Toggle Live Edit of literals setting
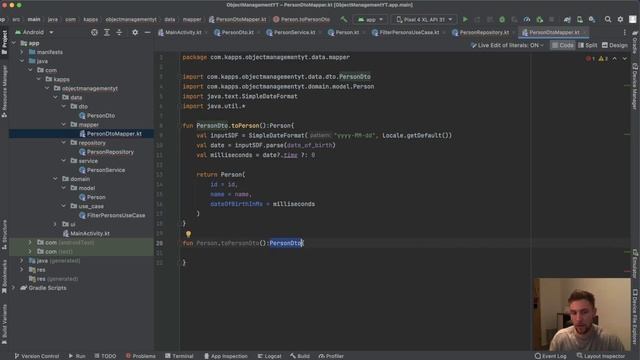Image resolution: width=640 pixels, height=360 pixels. pos(507,45)
